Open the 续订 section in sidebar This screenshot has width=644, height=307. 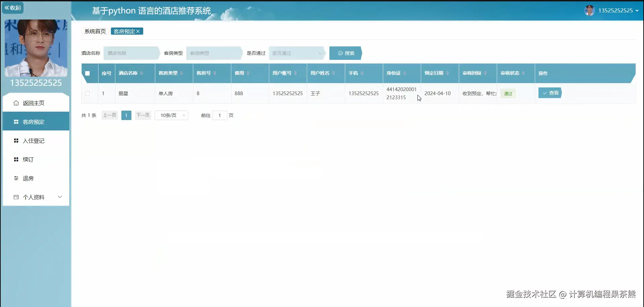(x=28, y=159)
